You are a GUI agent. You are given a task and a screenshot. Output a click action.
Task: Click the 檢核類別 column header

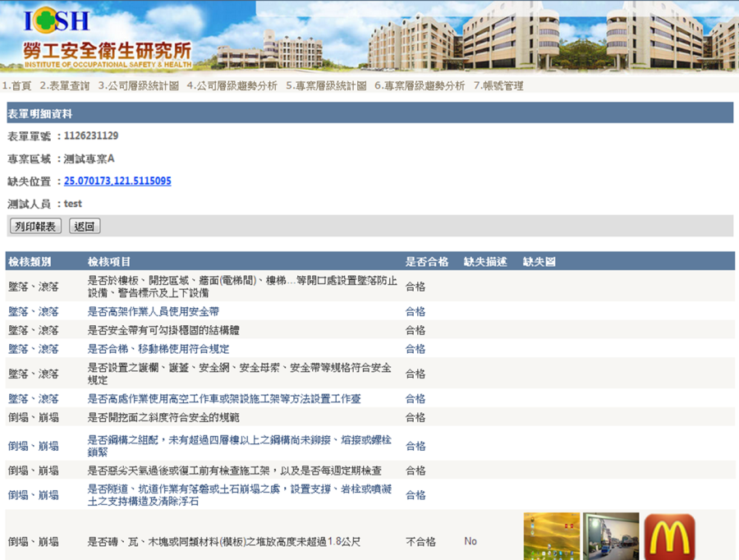point(30,262)
